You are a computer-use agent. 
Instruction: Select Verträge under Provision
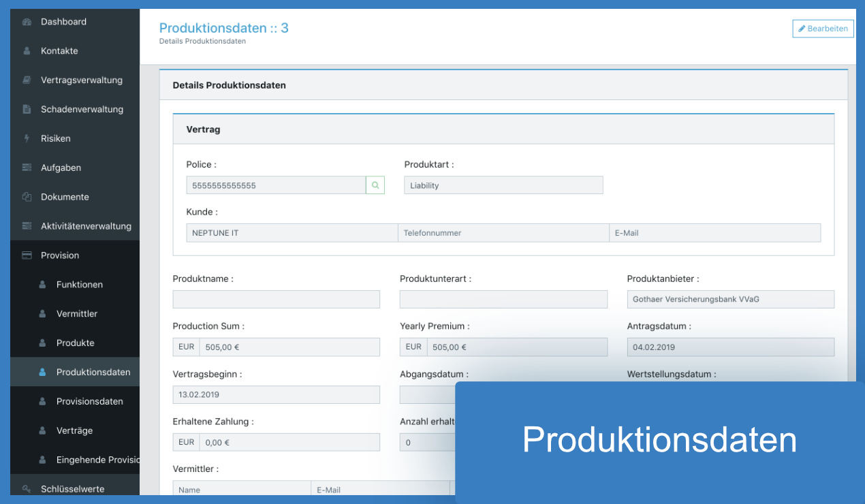click(74, 431)
